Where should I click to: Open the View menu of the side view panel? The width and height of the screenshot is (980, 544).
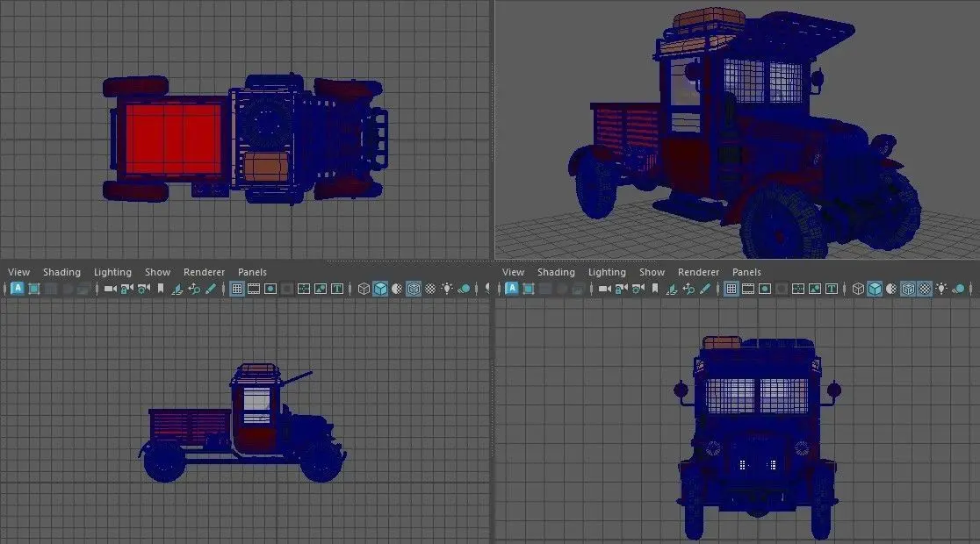(18, 272)
